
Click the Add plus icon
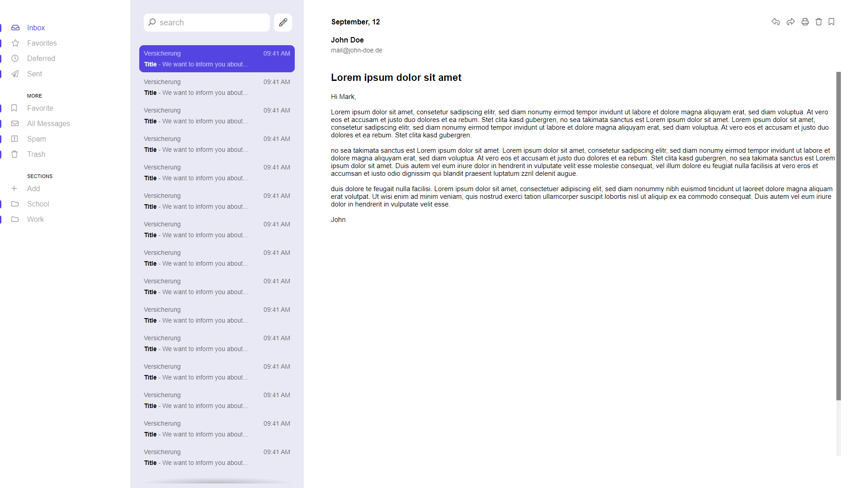coord(14,188)
